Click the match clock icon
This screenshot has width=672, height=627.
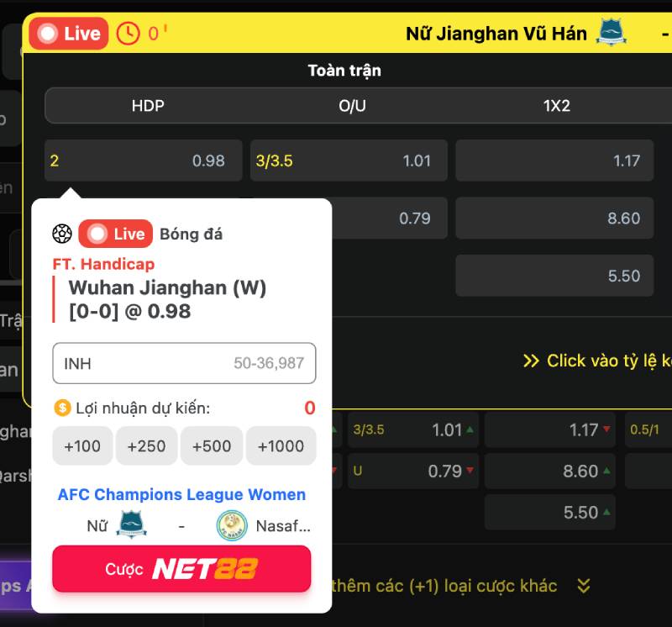[129, 34]
